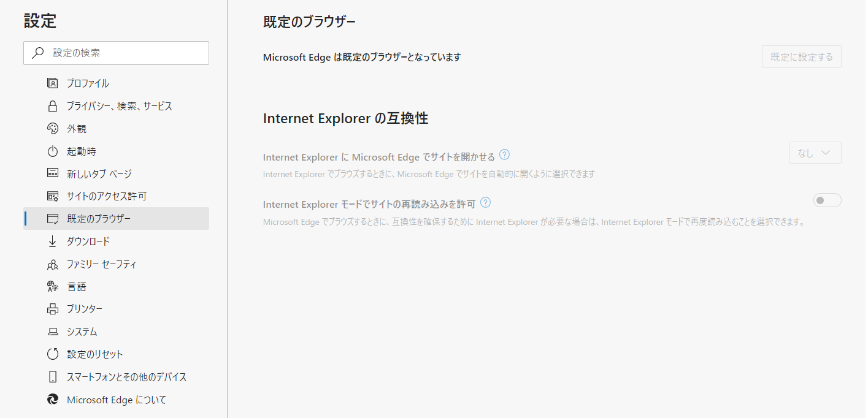Click the palette icon next to 外観
This screenshot has width=868, height=418.
point(53,129)
